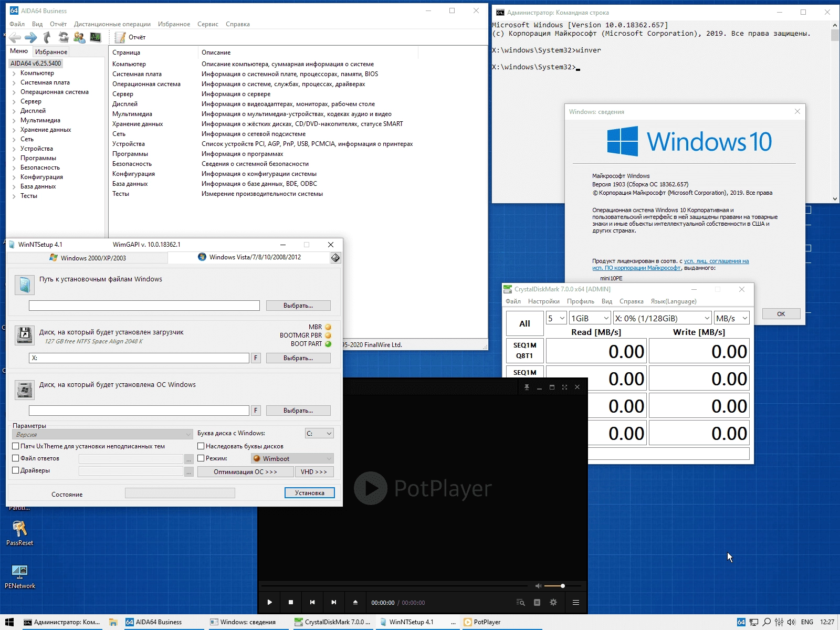Open CrystalDiskMark drive X: dropdown
Viewport: 840px width, 630px height.
[663, 318]
